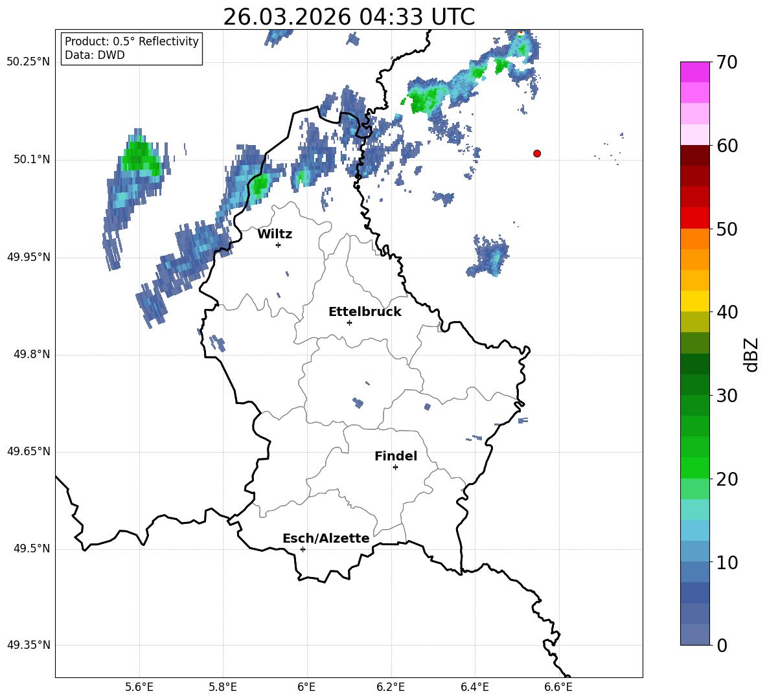Click the Findel location cross marker
767x700 pixels.
pos(395,468)
